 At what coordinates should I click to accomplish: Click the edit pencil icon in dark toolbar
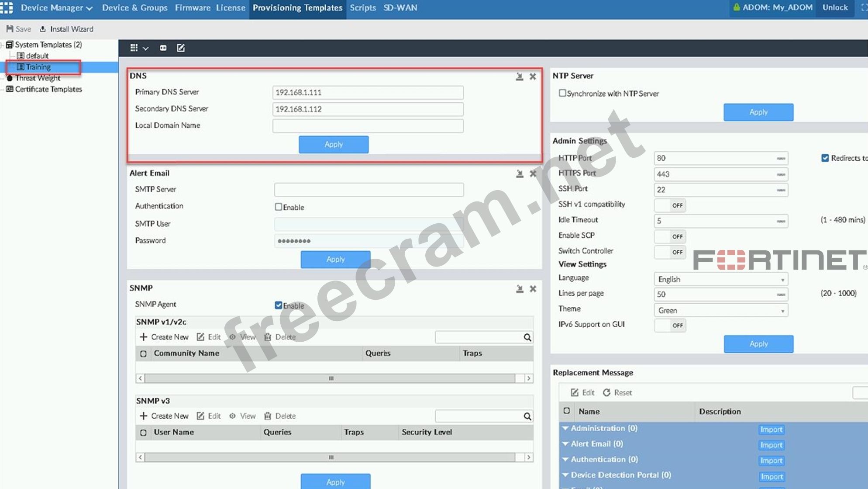coord(180,48)
